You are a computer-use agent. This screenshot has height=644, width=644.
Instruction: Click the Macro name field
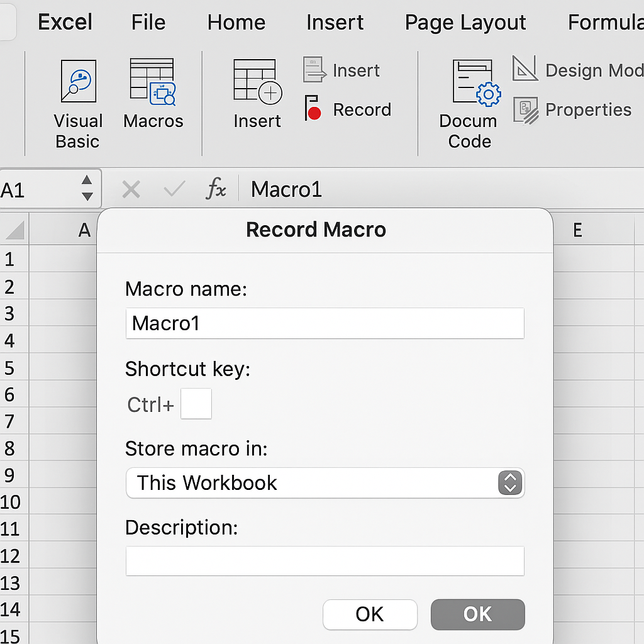point(325,323)
